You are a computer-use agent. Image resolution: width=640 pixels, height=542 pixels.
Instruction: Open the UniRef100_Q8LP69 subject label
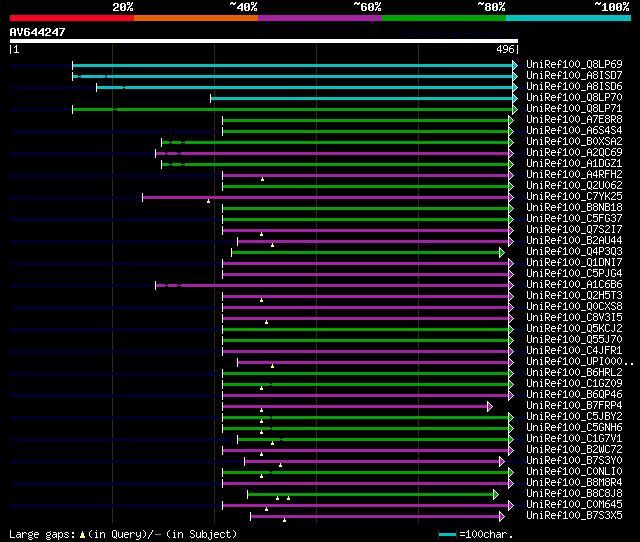coord(574,64)
